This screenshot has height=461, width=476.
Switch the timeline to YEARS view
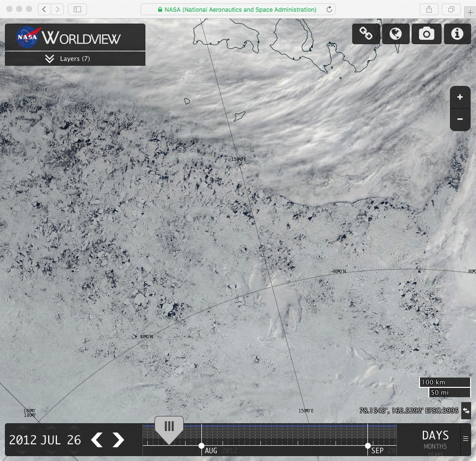tap(435, 454)
